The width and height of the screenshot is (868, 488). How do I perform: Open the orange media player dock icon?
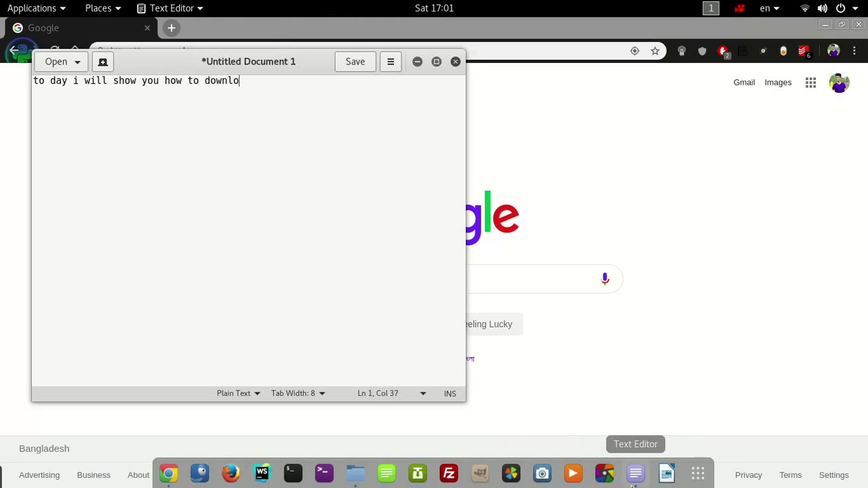point(574,473)
